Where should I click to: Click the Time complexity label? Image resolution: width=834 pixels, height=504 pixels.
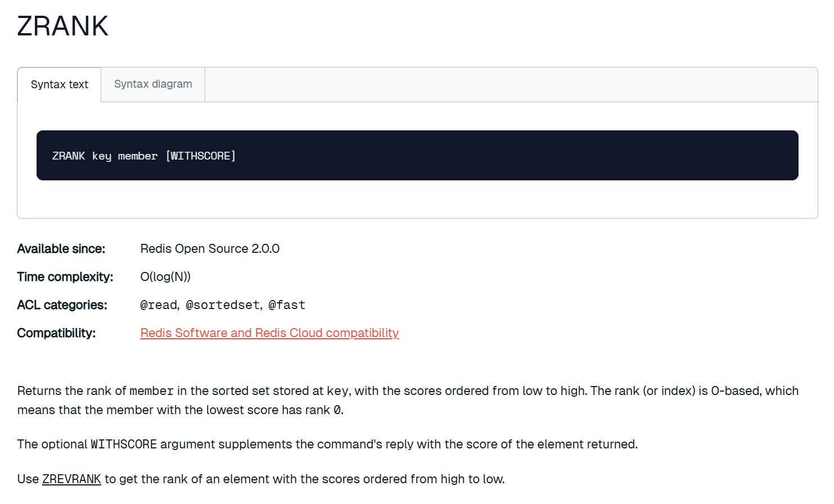[65, 276]
